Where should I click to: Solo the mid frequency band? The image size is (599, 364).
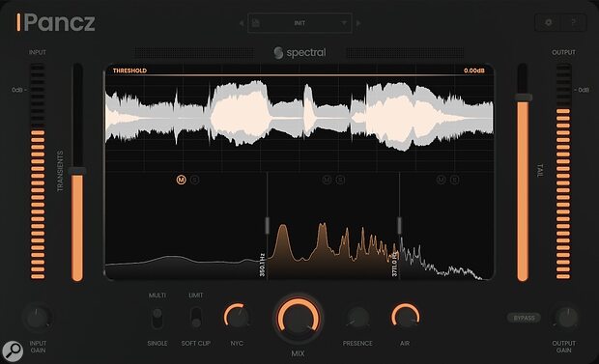click(340, 180)
